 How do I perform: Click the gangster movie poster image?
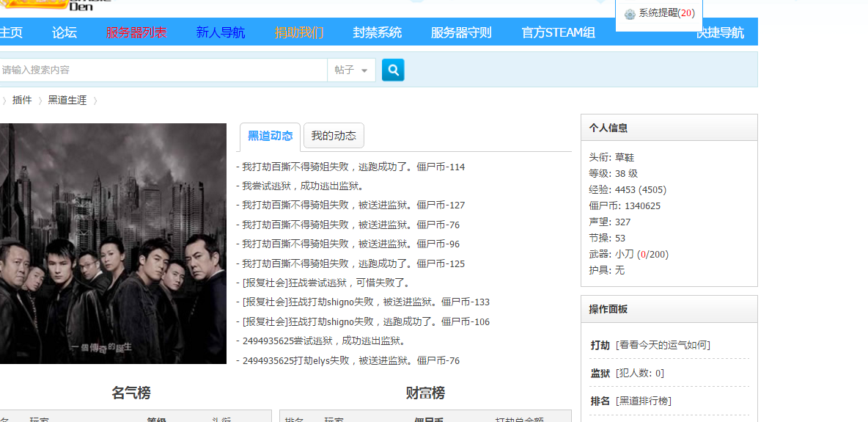pos(113,244)
